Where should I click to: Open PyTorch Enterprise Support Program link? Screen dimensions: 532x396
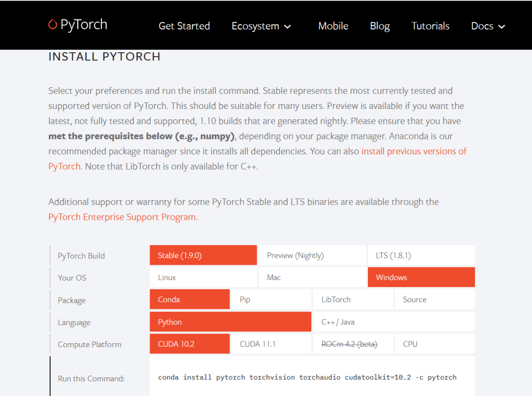(122, 217)
